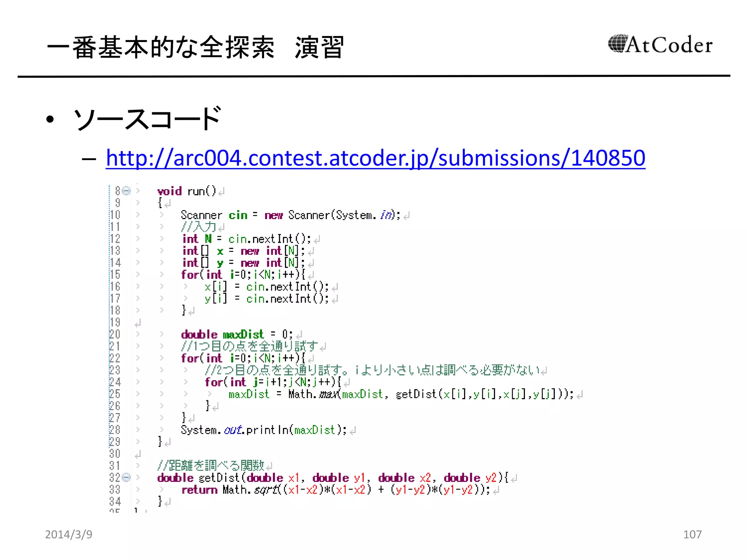Collapse the run() method fold at line 8
The height and width of the screenshot is (560, 747).
point(126,191)
